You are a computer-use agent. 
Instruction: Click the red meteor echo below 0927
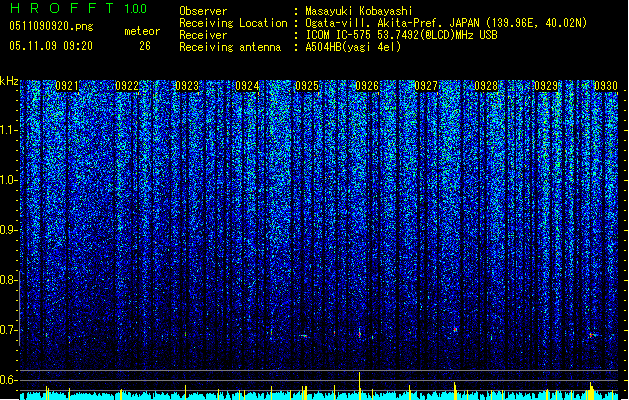(x=455, y=330)
